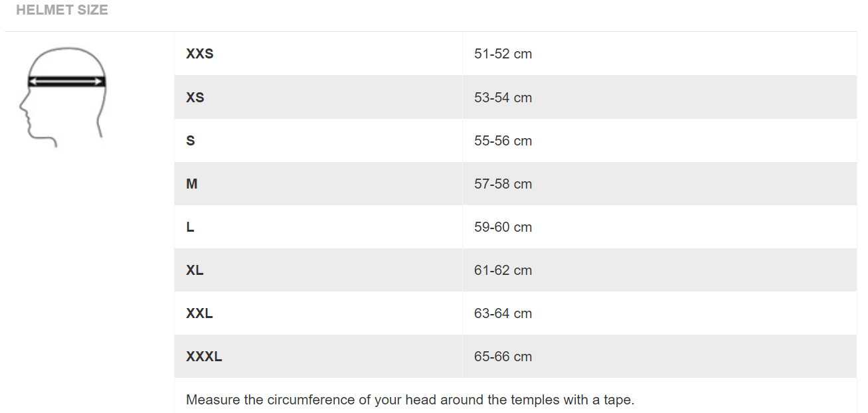Click the HELMET SIZE heading
868x413 pixels.
click(62, 10)
